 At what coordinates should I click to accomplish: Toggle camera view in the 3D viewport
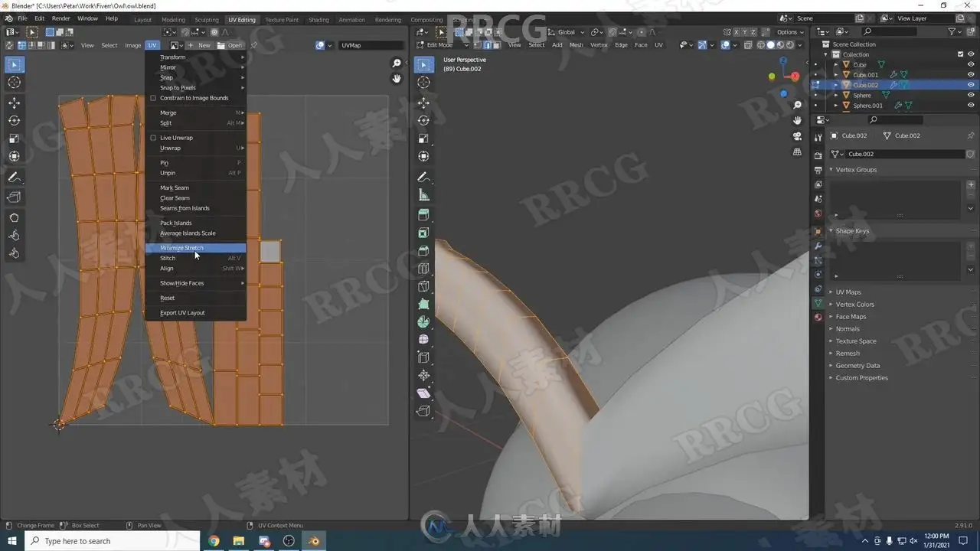point(797,136)
